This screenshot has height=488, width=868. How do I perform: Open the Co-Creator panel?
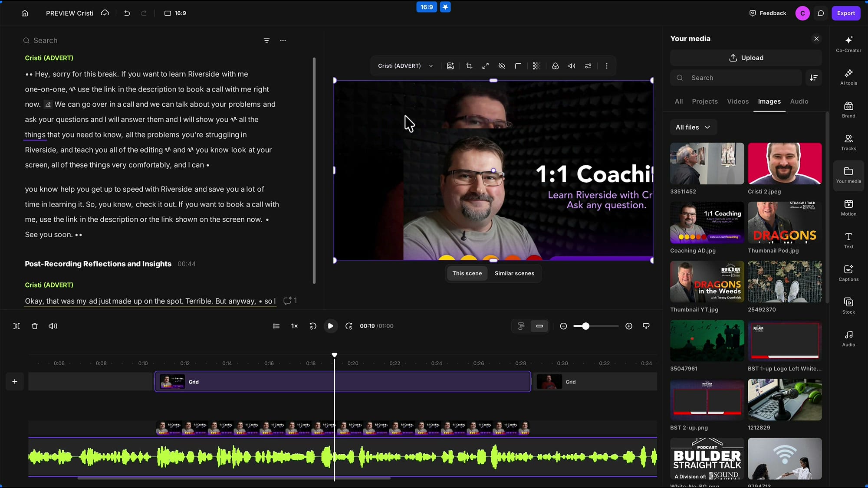[x=848, y=44]
